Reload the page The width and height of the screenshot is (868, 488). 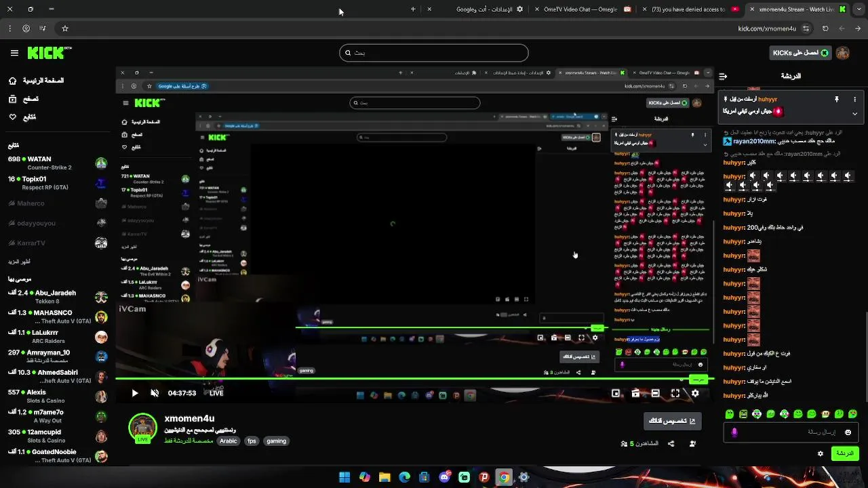(825, 28)
